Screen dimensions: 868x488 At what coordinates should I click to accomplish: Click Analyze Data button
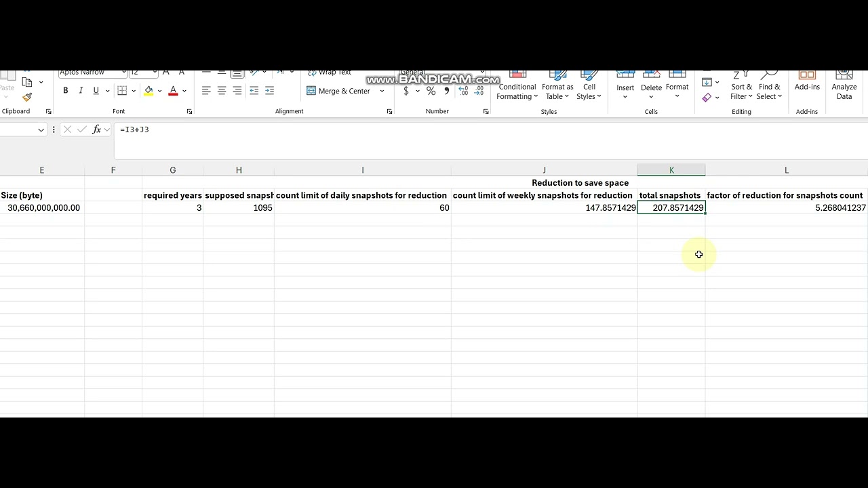pos(844,87)
